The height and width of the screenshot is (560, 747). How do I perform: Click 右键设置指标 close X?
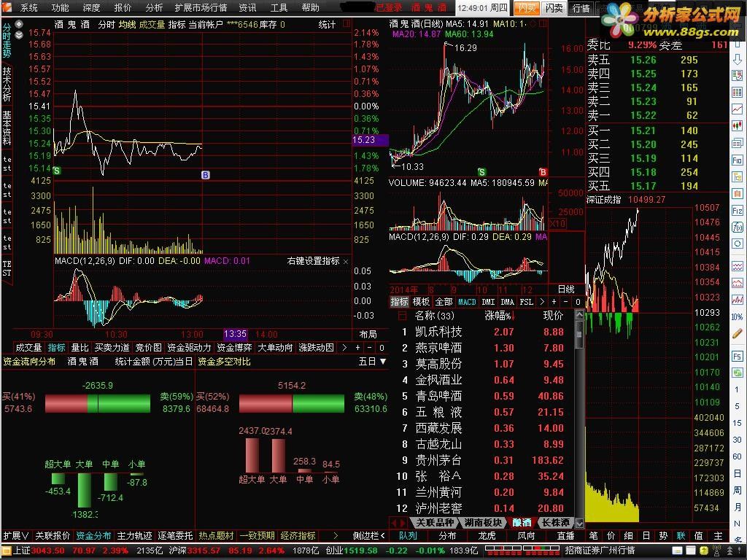[345, 262]
